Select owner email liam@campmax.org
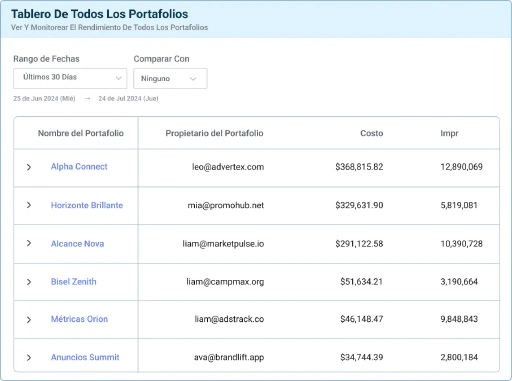 [x=225, y=282]
